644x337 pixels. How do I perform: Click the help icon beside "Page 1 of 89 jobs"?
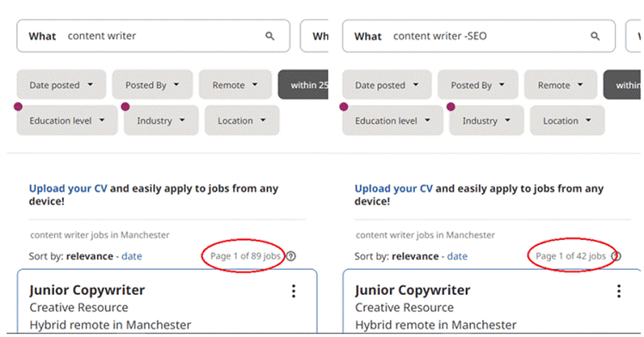click(x=291, y=256)
